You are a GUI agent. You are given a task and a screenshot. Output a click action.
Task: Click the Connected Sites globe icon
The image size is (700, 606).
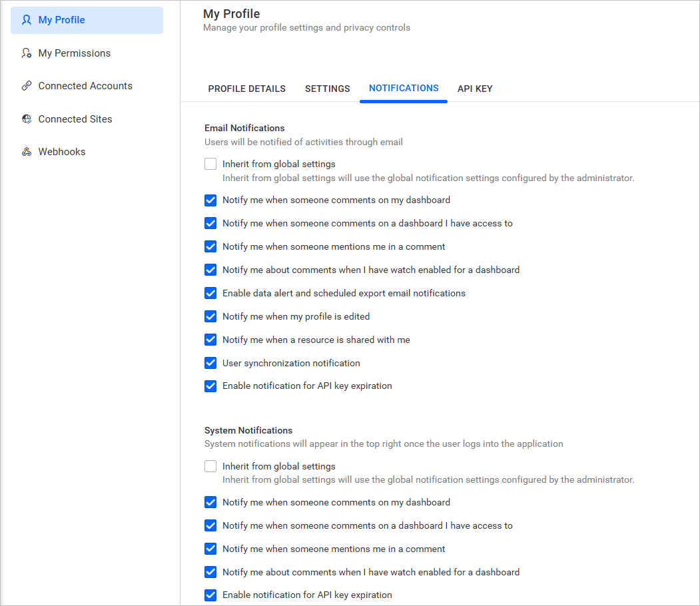(26, 119)
